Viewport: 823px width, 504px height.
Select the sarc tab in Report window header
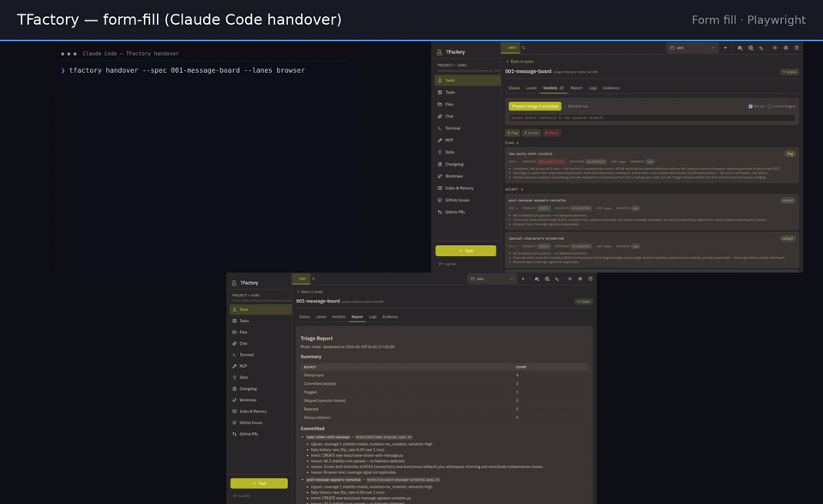pos(303,279)
